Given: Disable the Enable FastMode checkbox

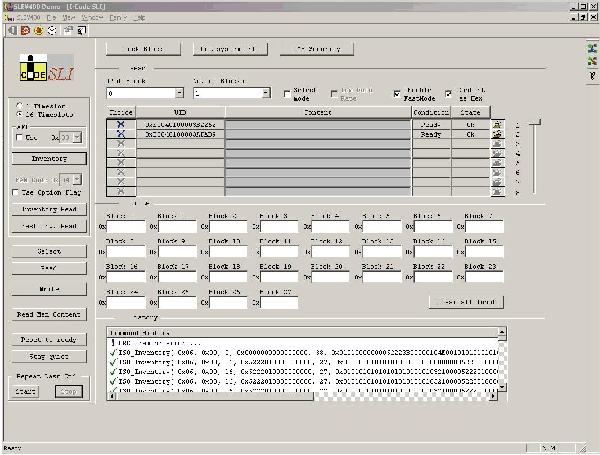Looking at the screenshot, I should tap(397, 93).
